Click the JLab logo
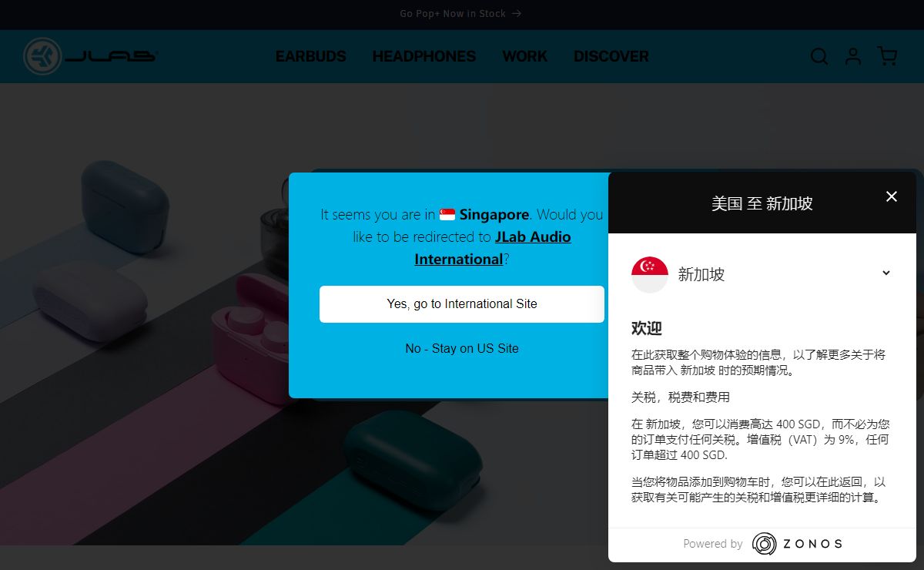The width and height of the screenshot is (924, 570). 90,56
